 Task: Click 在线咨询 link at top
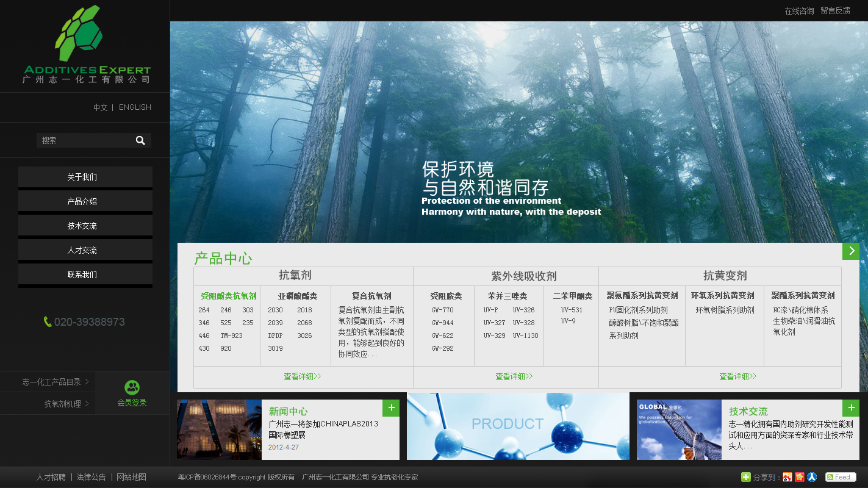799,11
